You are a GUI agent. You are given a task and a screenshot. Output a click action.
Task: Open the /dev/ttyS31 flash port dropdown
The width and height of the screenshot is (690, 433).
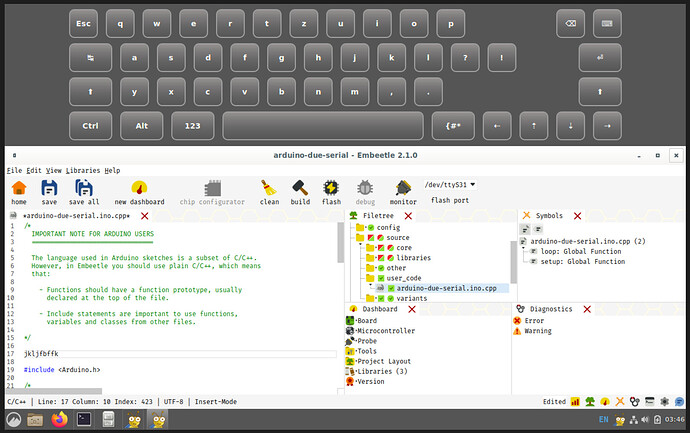coord(450,184)
